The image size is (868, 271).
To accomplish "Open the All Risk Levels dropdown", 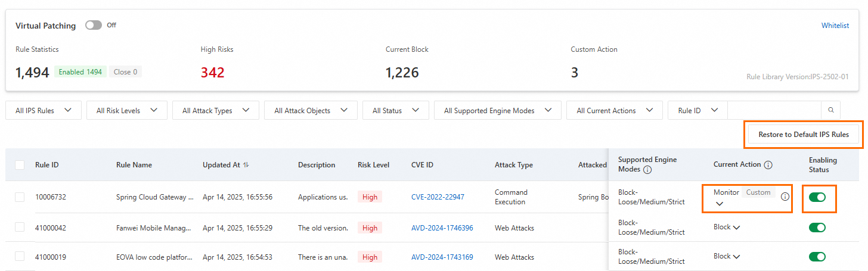I will point(127,110).
